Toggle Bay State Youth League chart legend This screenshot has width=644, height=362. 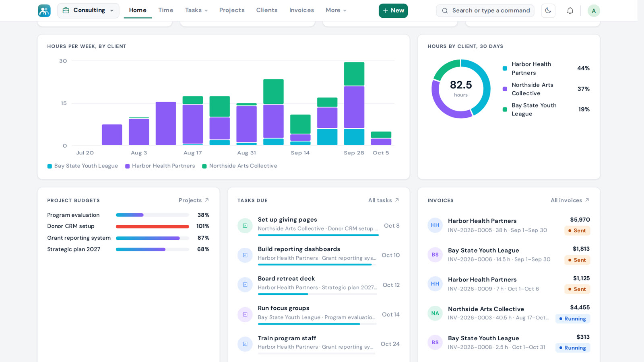point(83,166)
